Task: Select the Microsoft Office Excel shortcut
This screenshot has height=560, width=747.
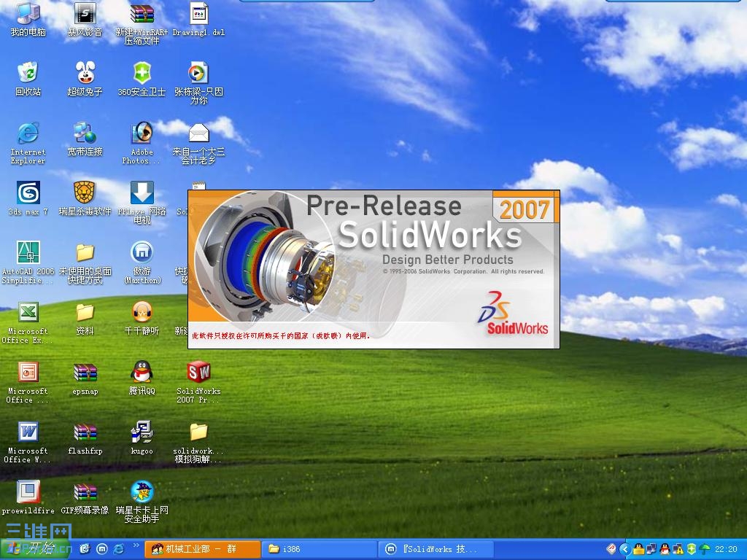Action: 28,322
